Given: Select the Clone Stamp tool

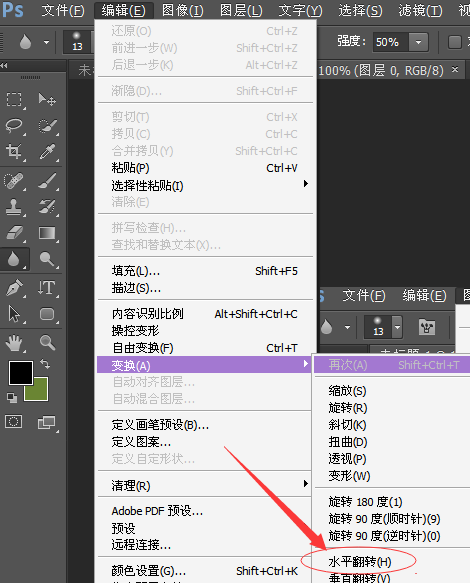Looking at the screenshot, I should click(x=14, y=207).
